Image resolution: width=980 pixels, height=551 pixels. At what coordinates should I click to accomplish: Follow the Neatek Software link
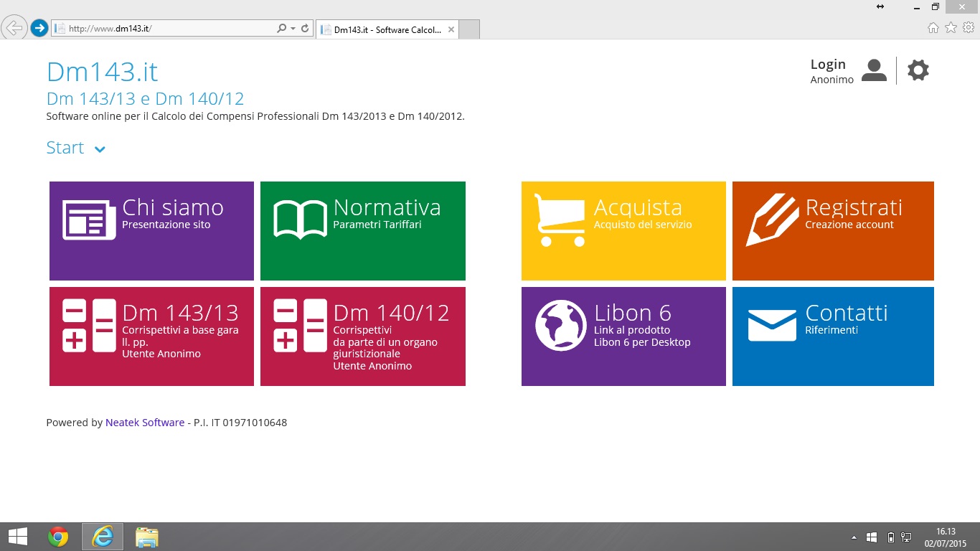click(x=145, y=423)
